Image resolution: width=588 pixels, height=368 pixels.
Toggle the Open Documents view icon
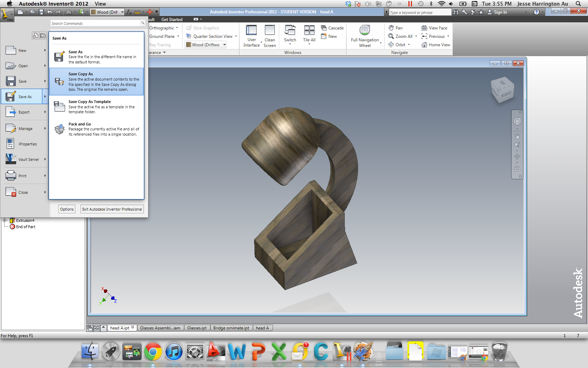click(43, 35)
